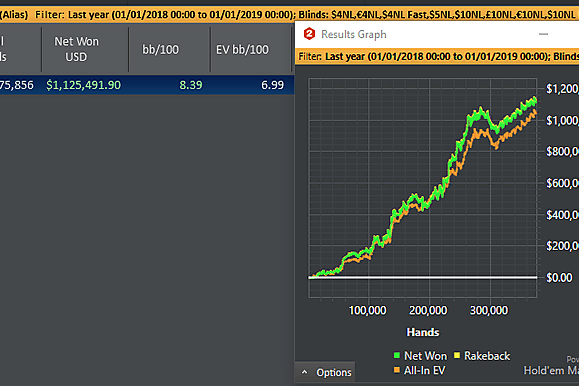Toggle the yellow Rakeback legend marker

point(457,355)
